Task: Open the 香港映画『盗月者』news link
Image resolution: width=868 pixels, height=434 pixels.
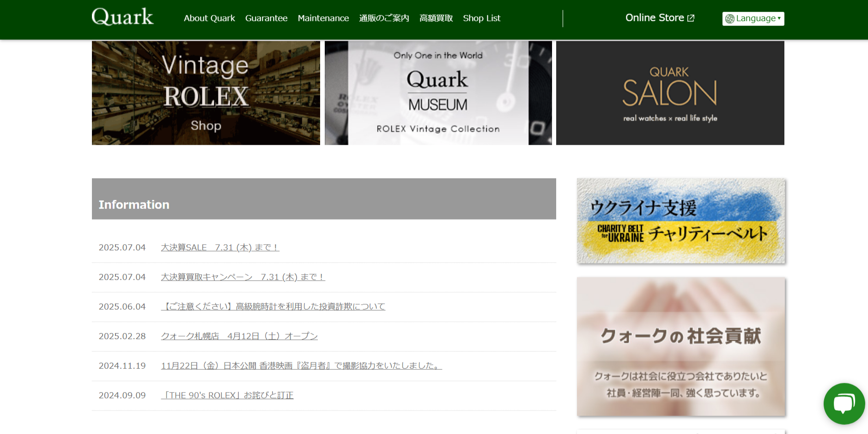Action: tap(301, 366)
